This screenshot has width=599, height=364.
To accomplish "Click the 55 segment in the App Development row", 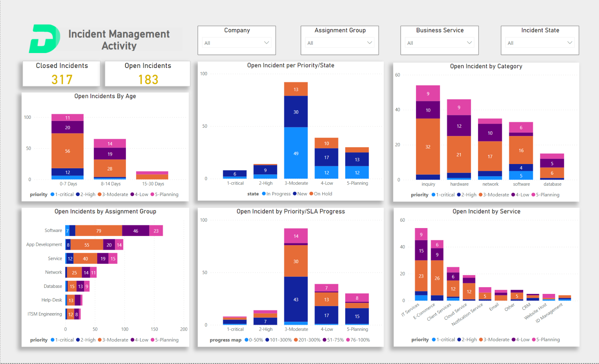I will tap(87, 244).
